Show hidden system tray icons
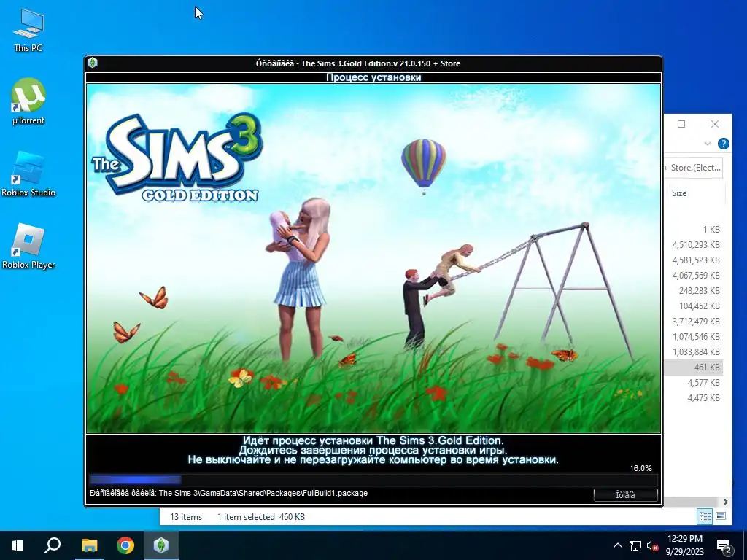 tap(617, 545)
